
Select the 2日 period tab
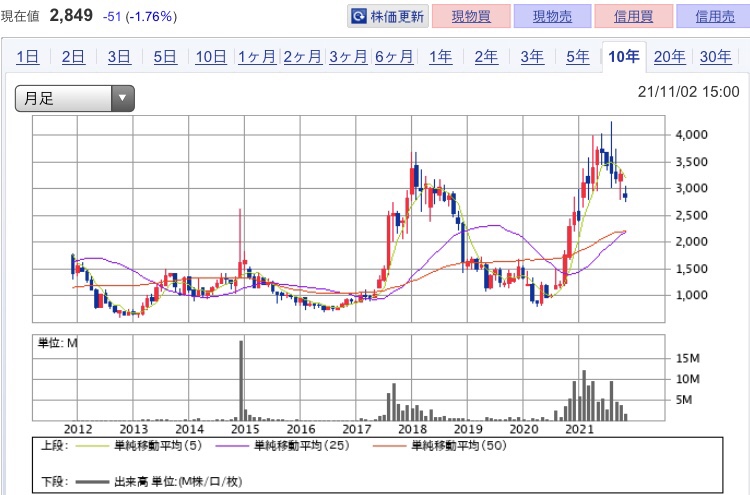(73, 57)
